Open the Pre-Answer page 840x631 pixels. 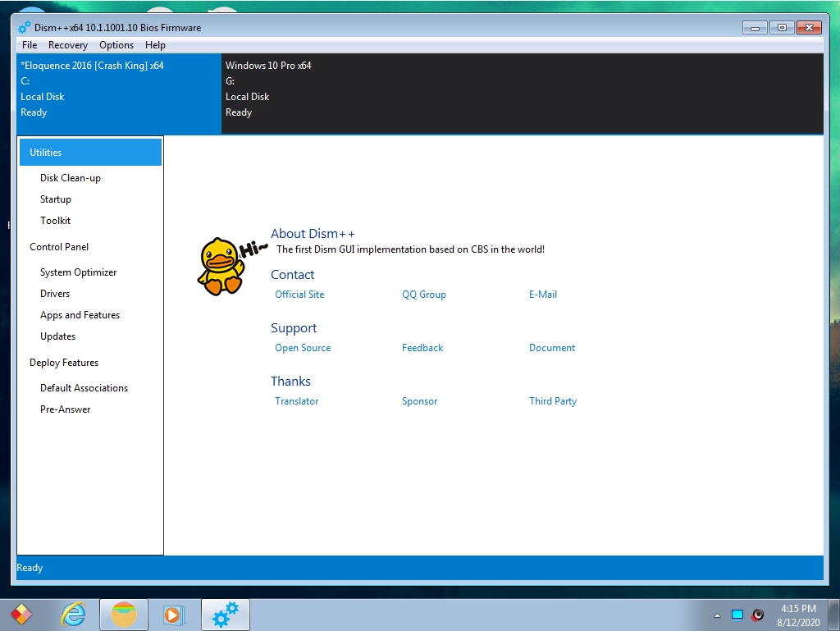tap(66, 409)
